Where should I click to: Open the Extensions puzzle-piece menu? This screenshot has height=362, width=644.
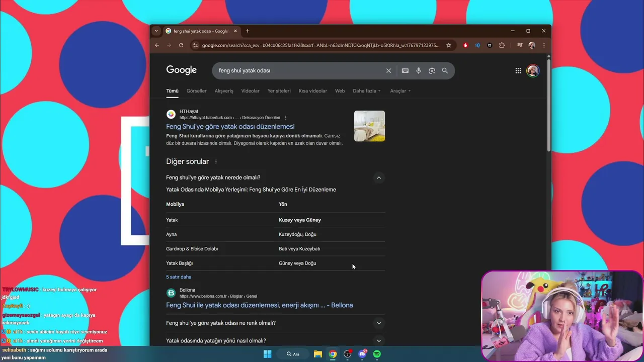tap(502, 45)
